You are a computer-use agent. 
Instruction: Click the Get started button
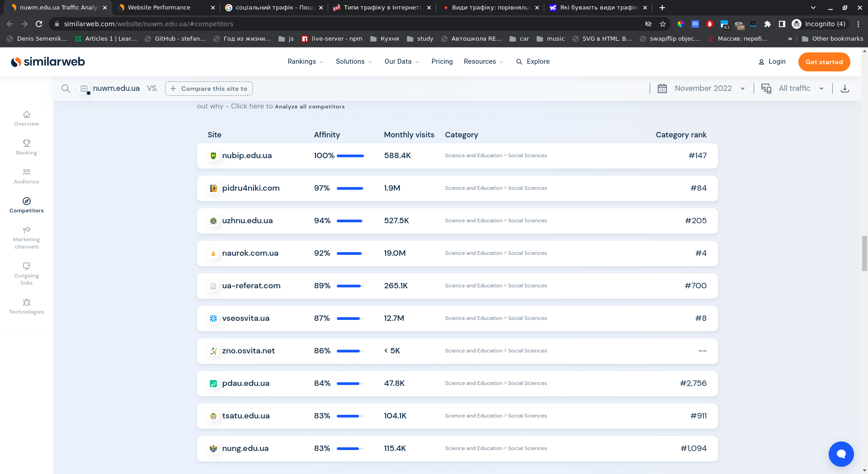tap(824, 62)
